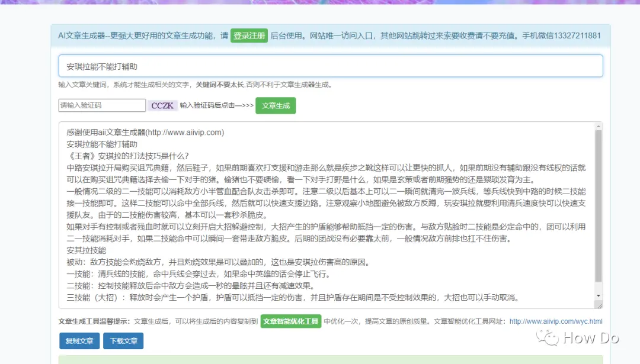
Task: Click the line 《王者》安琪拉的打法技巧是什么?
Action: pyautogui.click(x=128, y=156)
